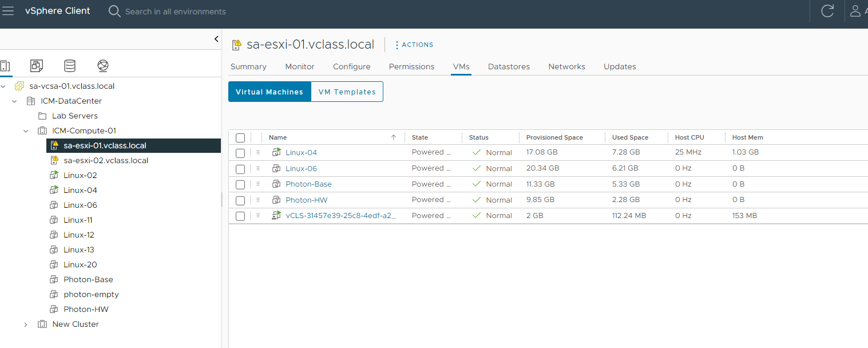Open the Updates tab
Image resolution: width=868 pixels, height=348 pixels.
[620, 66]
